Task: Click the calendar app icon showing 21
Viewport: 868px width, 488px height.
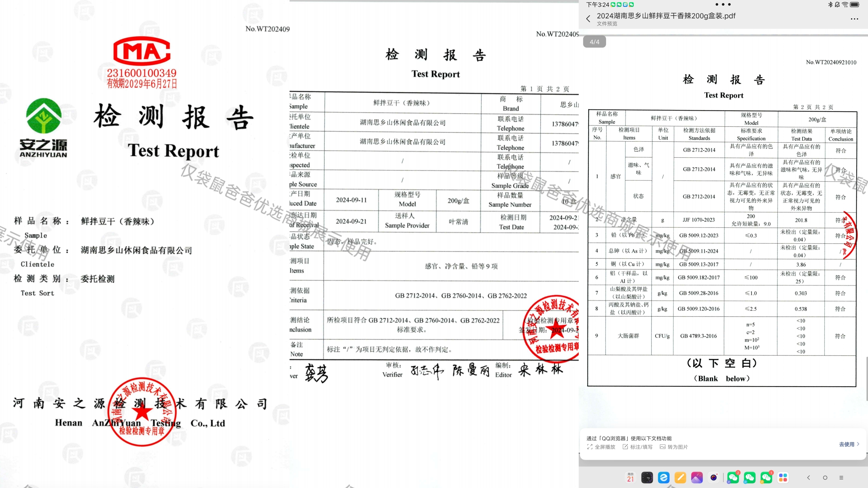Action: 631,477
